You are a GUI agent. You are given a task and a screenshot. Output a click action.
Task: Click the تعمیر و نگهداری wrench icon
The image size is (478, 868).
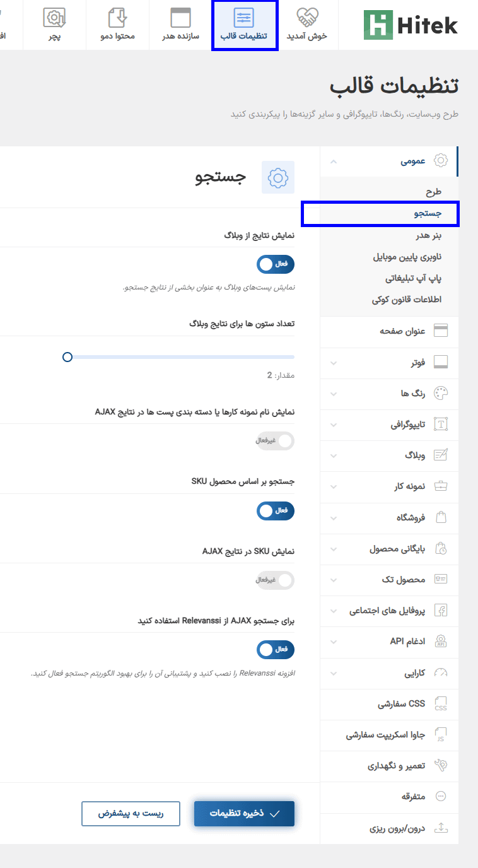[441, 765]
